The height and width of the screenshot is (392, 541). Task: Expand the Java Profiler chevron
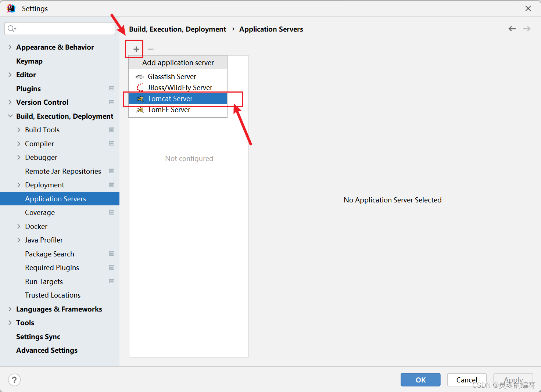click(19, 240)
